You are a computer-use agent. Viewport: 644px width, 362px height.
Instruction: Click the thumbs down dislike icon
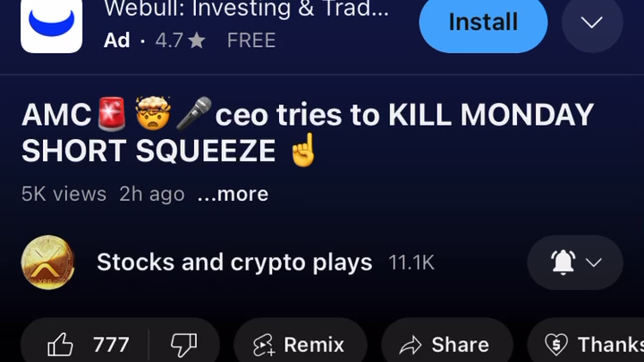(183, 345)
